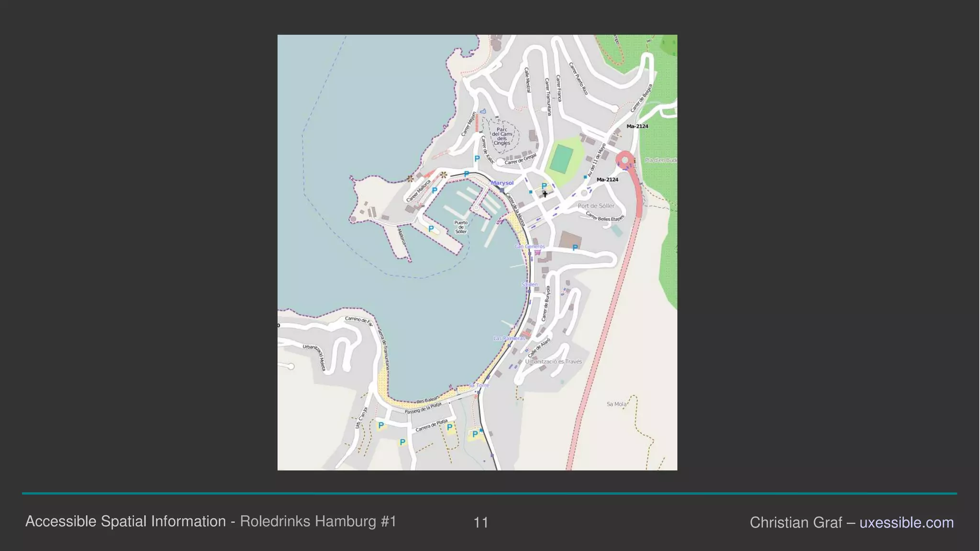The image size is (980, 551).
Task: Click the parking icon on the Puerto de Sóller pier
Action: coord(431,229)
